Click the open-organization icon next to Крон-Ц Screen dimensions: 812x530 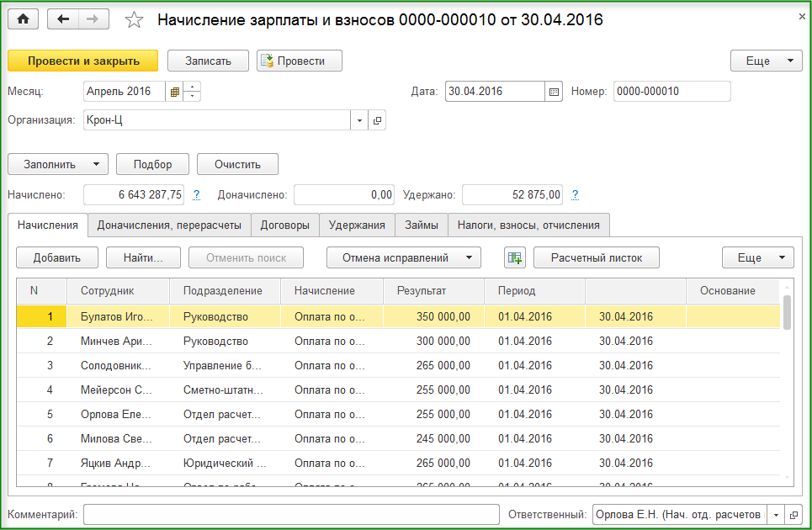pos(377,120)
